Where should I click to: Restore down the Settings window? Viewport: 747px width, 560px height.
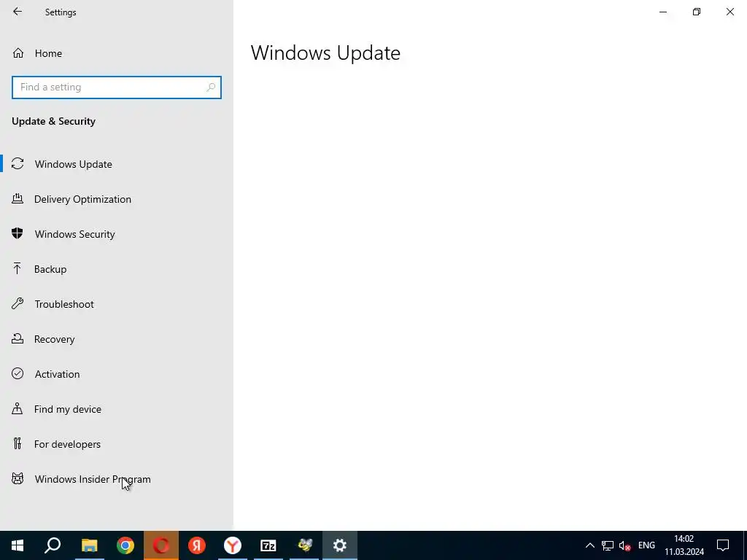point(697,12)
